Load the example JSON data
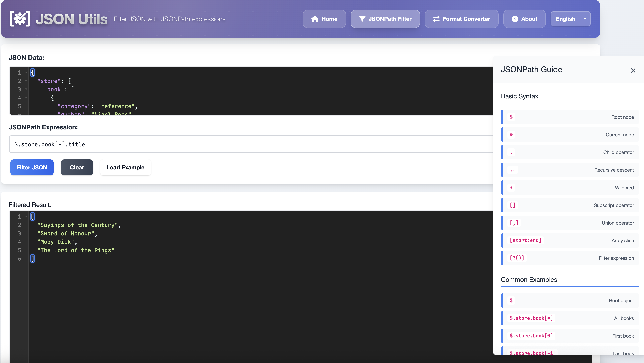The image size is (644, 363). coord(125,167)
